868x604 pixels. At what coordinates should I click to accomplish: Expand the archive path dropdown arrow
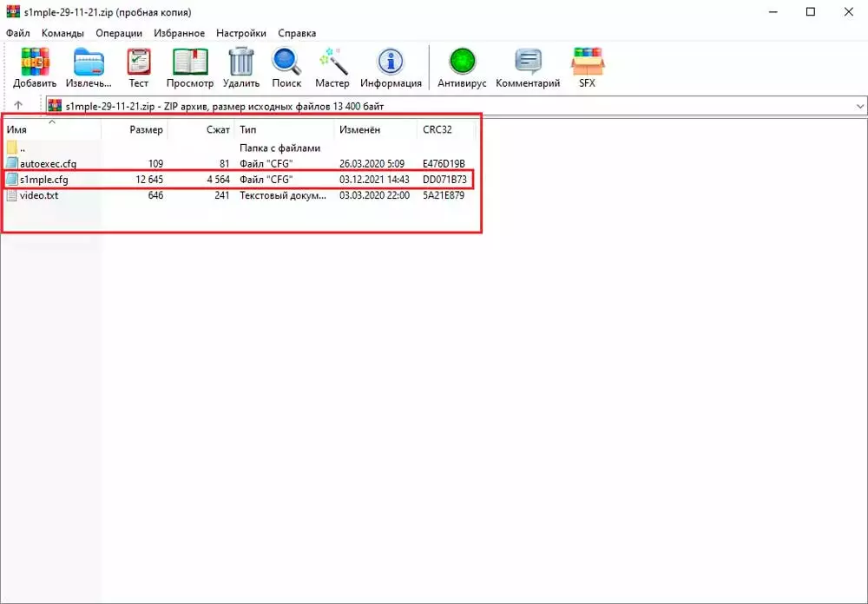[860, 106]
